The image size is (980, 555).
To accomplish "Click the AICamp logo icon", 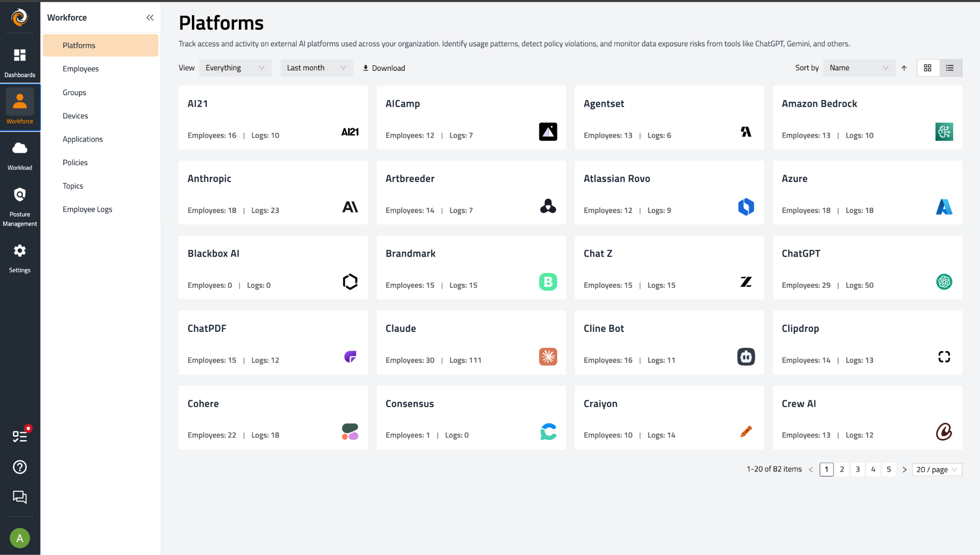I will [548, 132].
